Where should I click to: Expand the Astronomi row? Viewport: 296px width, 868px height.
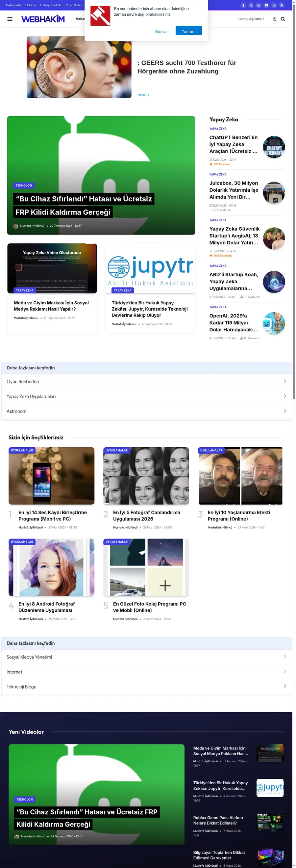pos(147,411)
